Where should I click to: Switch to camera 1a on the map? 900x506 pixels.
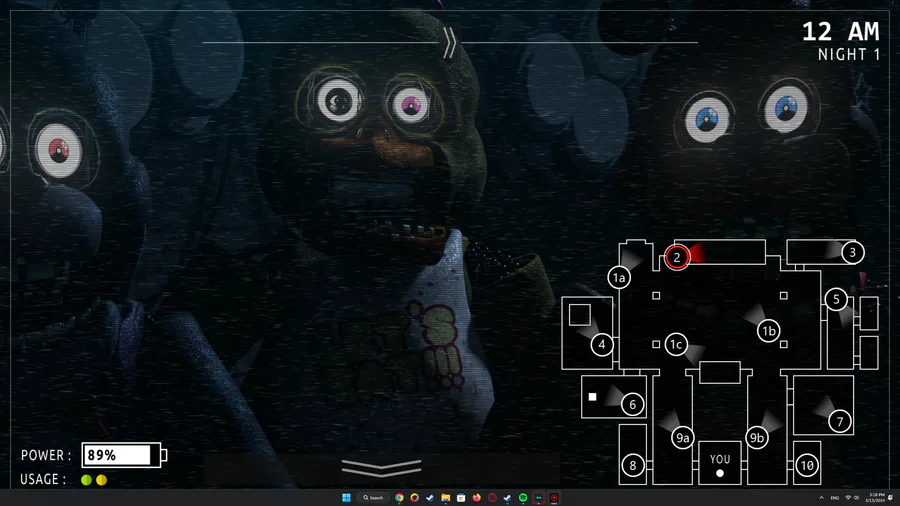coord(619,278)
